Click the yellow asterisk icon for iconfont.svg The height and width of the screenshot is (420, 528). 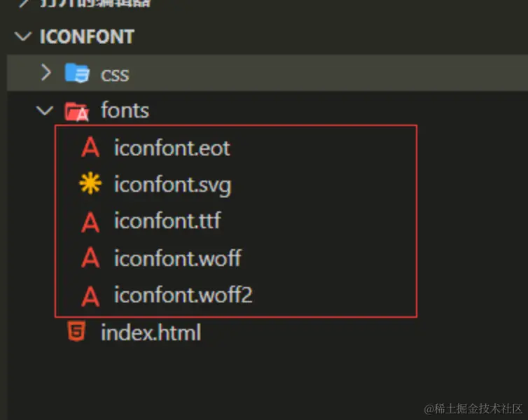tap(90, 185)
